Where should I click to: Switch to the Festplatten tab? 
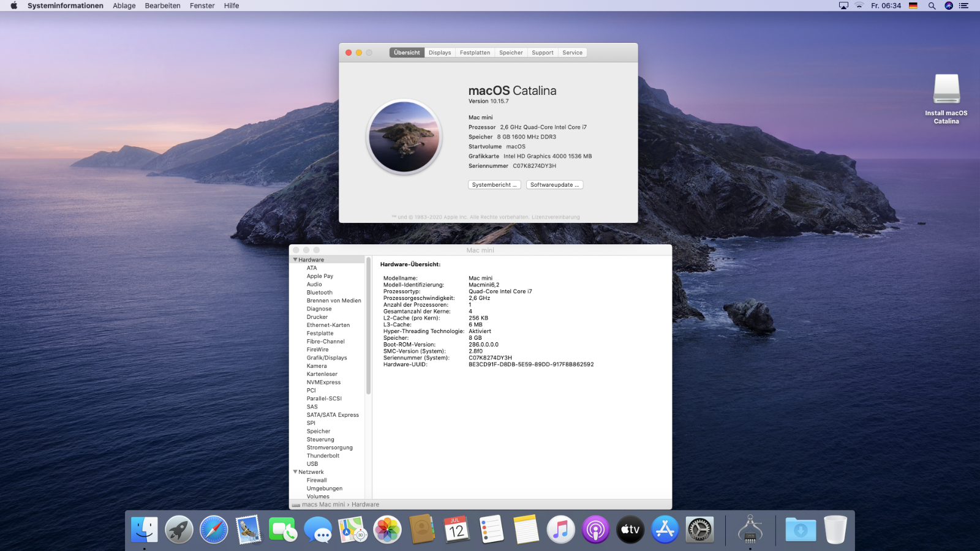(x=475, y=53)
